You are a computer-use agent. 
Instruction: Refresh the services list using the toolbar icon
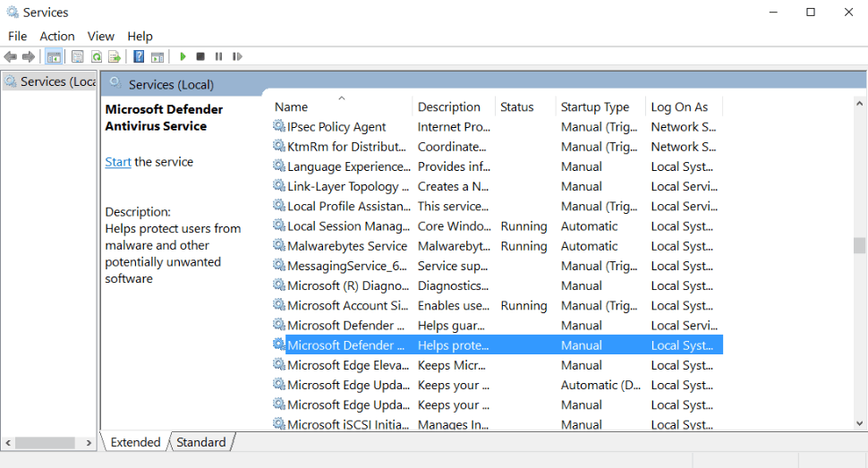[x=97, y=56]
